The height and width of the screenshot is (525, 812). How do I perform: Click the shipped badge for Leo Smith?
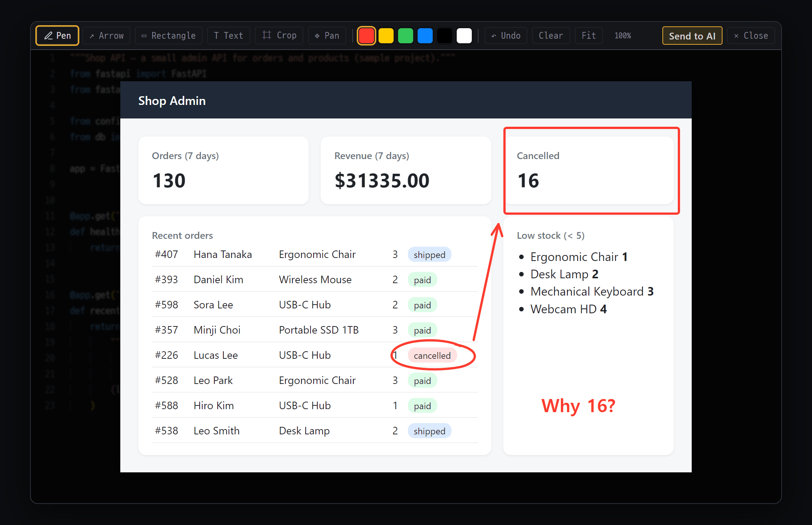[x=429, y=431]
